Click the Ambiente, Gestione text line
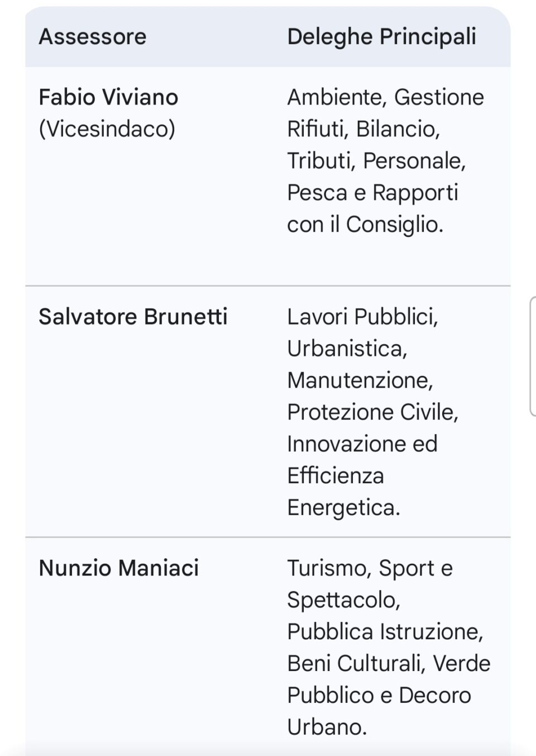Viewport: 536px width, 756px height. (385, 97)
